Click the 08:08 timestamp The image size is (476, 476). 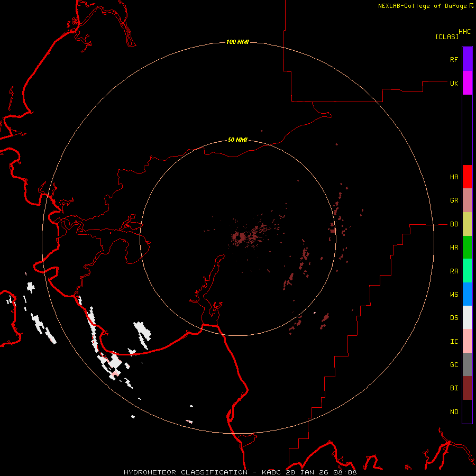[x=345, y=472]
